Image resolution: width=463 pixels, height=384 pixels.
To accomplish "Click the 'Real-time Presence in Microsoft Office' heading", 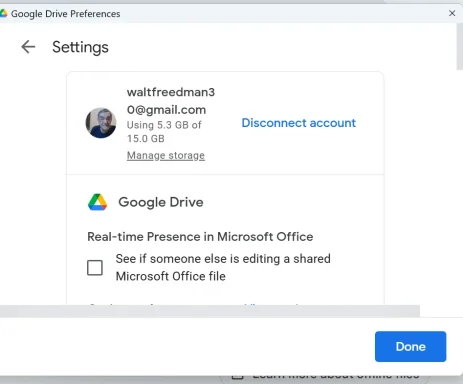I will pyautogui.click(x=200, y=237).
